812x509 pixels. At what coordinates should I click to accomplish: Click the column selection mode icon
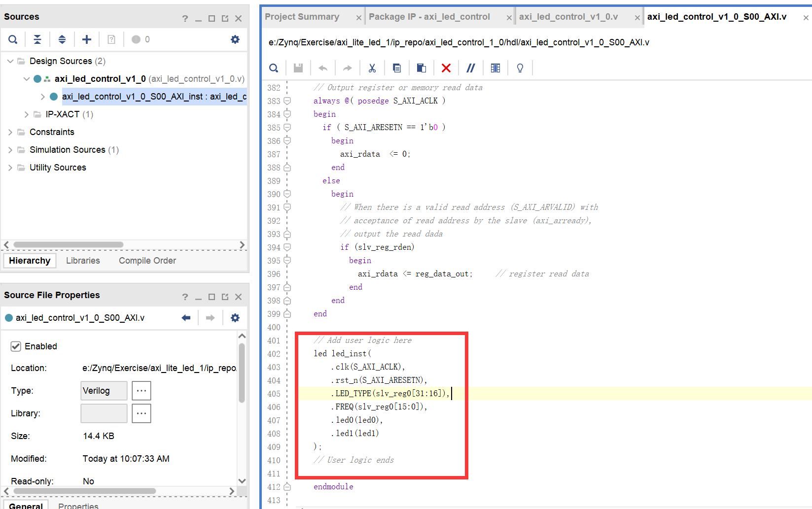[495, 68]
